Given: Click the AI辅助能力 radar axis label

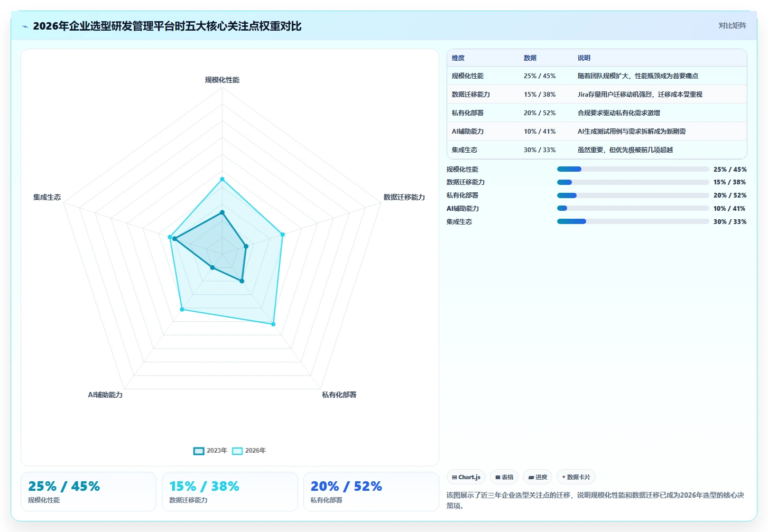Looking at the screenshot, I should tap(105, 395).
